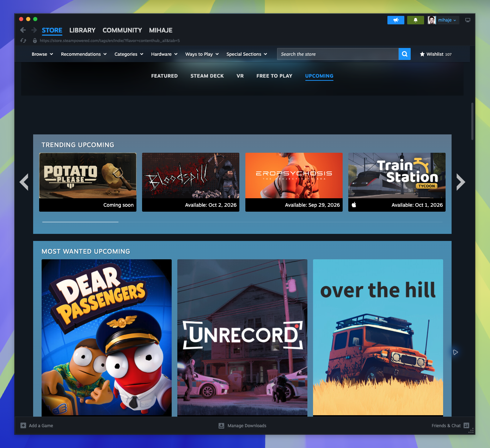
Task: Show previous trending upcoming games
Action: tap(24, 182)
